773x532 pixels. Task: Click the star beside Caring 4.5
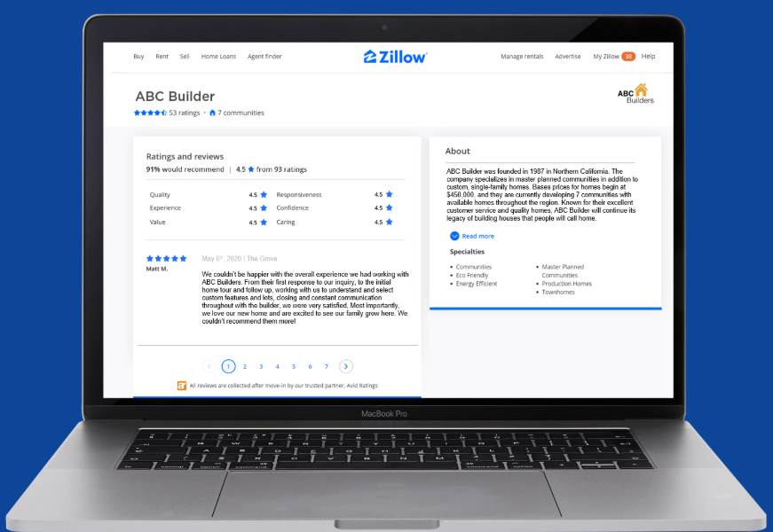coord(390,222)
